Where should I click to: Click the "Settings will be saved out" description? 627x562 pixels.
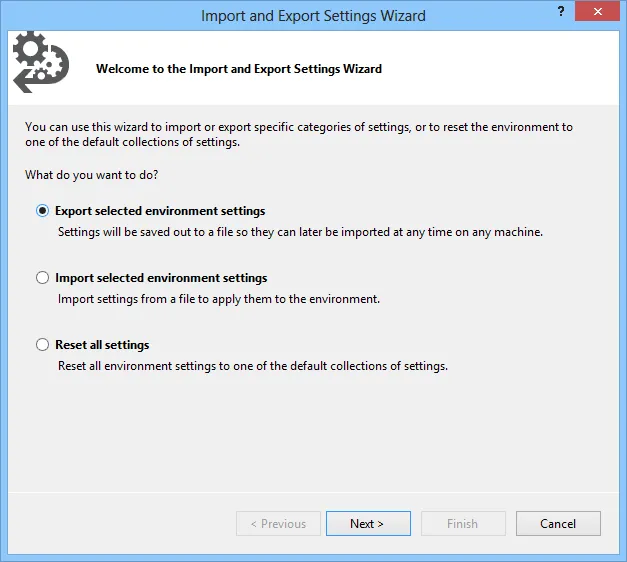coord(300,232)
